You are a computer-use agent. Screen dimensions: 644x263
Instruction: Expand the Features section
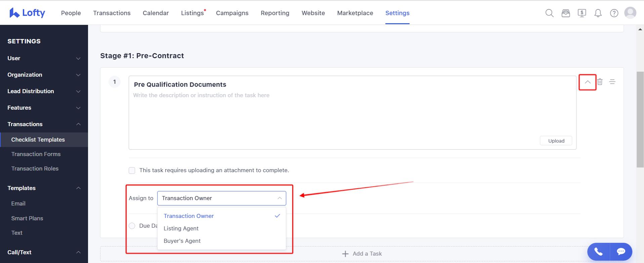point(44,108)
